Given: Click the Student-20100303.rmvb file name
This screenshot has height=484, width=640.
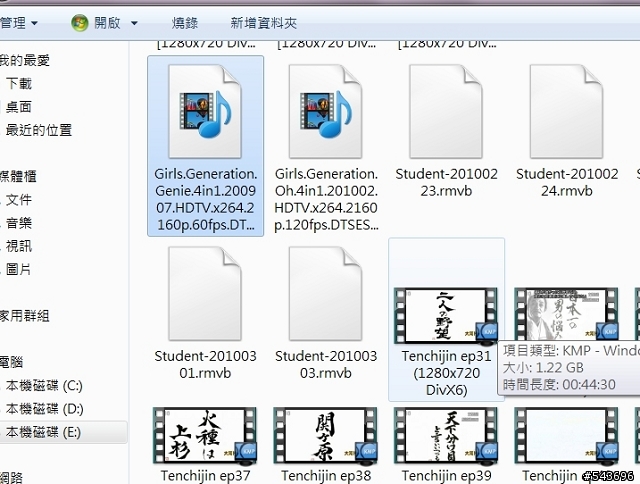Looking at the screenshot, I should (x=326, y=364).
